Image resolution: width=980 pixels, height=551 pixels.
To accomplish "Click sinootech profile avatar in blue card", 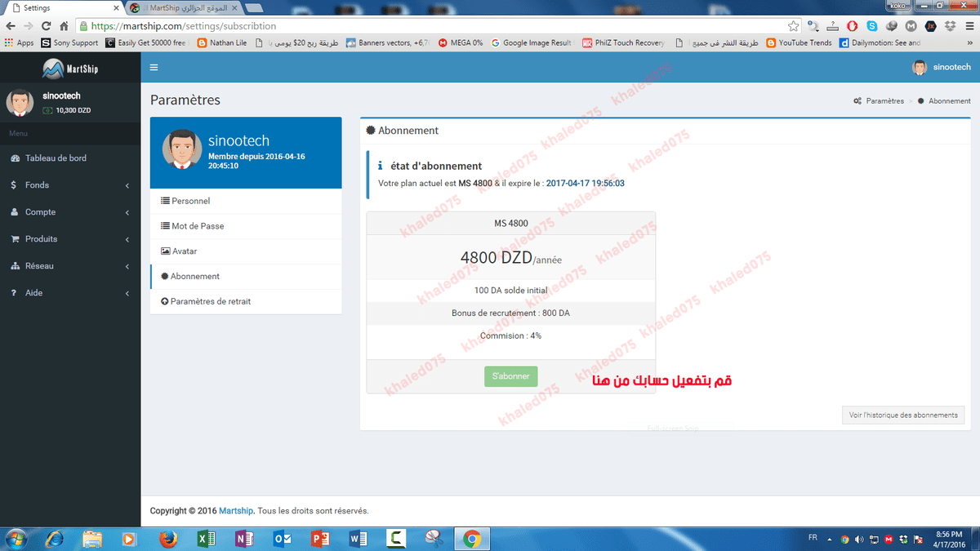I will (x=181, y=149).
